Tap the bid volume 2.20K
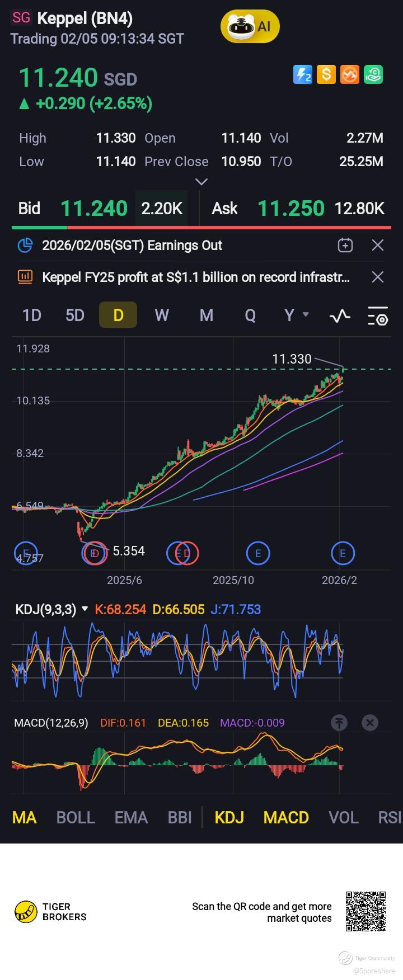Image resolution: width=403 pixels, height=980 pixels. (x=162, y=209)
